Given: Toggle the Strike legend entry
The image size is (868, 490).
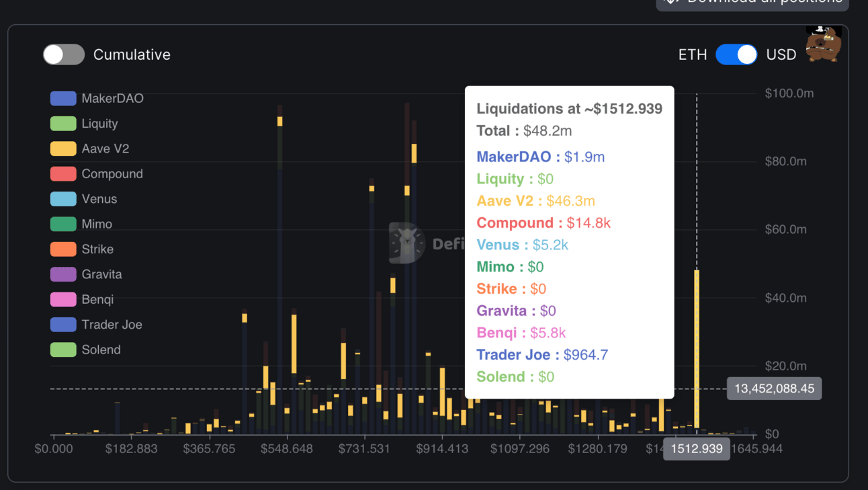Looking at the screenshot, I should (82, 249).
